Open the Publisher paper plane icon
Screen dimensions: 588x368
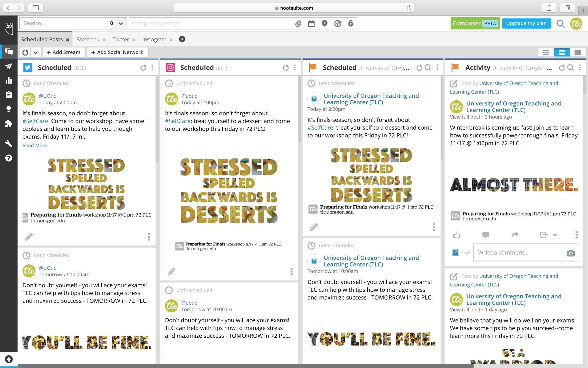point(9,66)
